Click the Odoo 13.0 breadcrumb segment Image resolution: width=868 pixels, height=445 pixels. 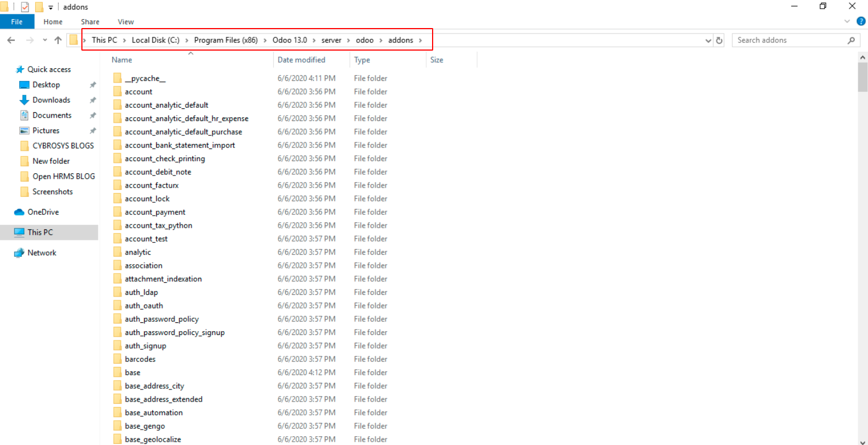point(290,40)
